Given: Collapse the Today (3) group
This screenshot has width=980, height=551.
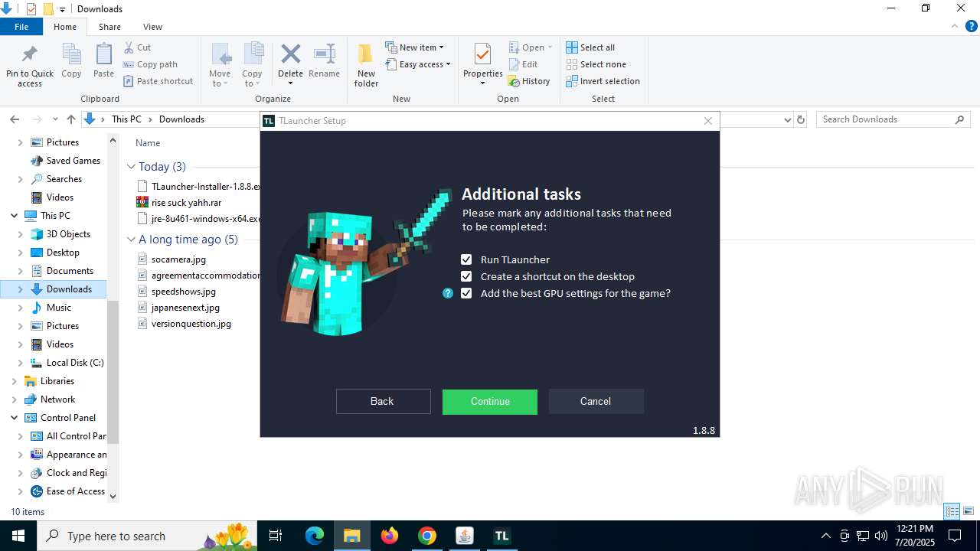Looking at the screenshot, I should (x=132, y=167).
